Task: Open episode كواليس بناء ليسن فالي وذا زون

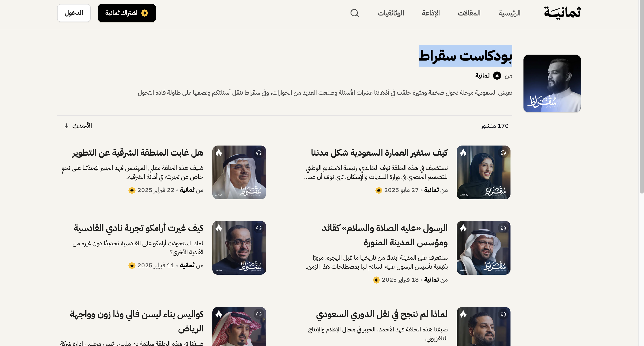Action: (x=136, y=321)
